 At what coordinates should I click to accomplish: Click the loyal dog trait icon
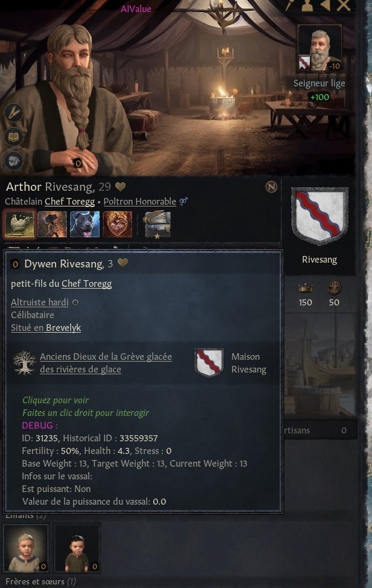pos(85,224)
